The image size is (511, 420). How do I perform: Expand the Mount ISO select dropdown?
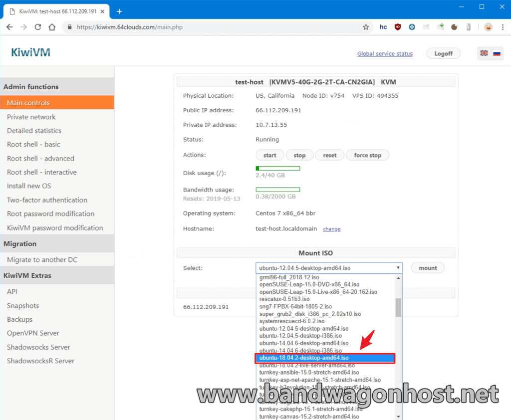coord(329,268)
